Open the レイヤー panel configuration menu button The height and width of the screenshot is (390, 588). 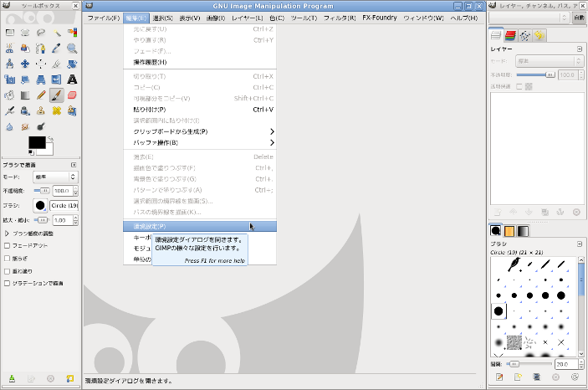point(580,49)
